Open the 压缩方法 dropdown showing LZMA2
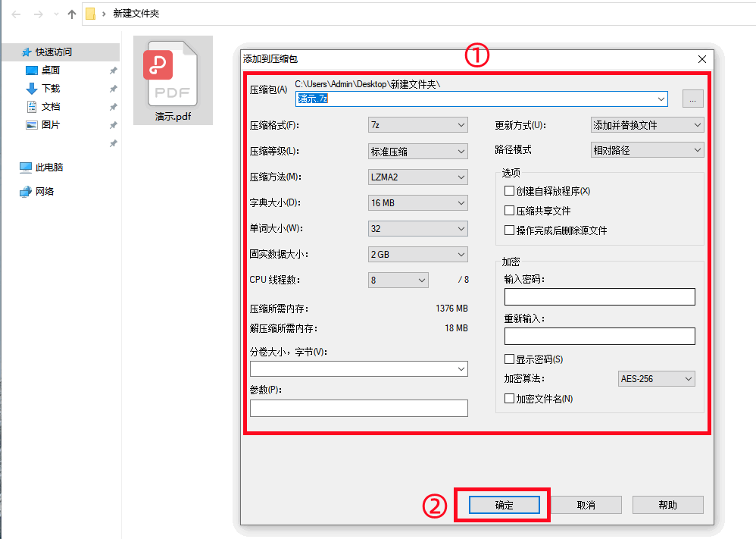Viewport: 756px width, 539px height. tap(417, 177)
